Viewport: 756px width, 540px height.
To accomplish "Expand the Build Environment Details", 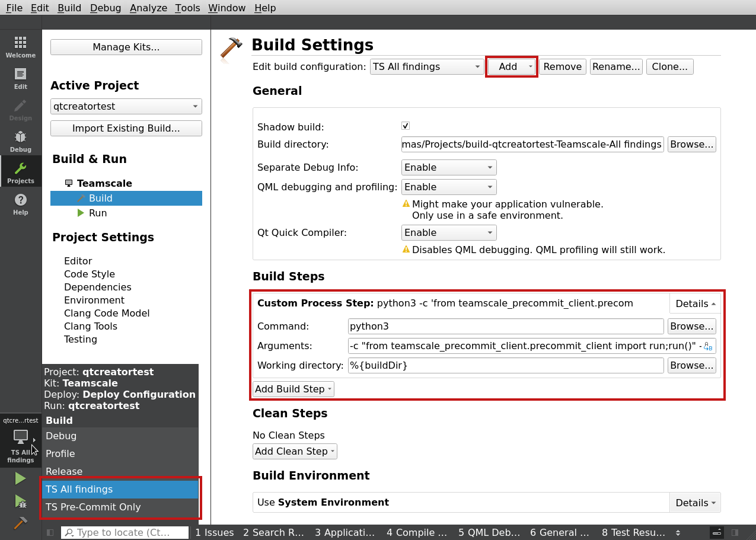I will (695, 503).
